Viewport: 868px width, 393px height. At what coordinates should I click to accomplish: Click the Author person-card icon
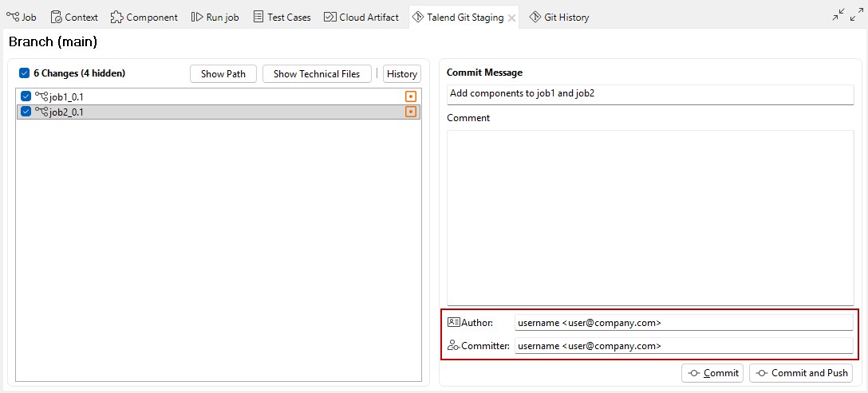click(x=454, y=322)
